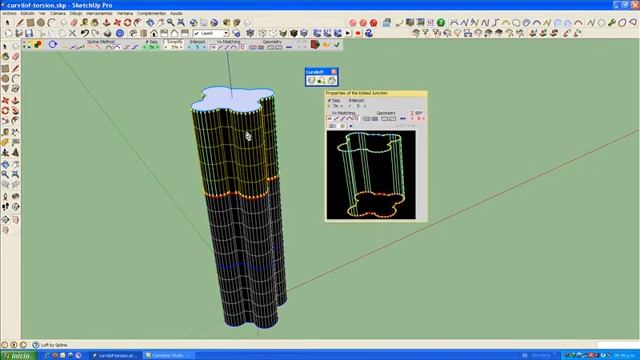Click the Inicio start button

pos(18,356)
